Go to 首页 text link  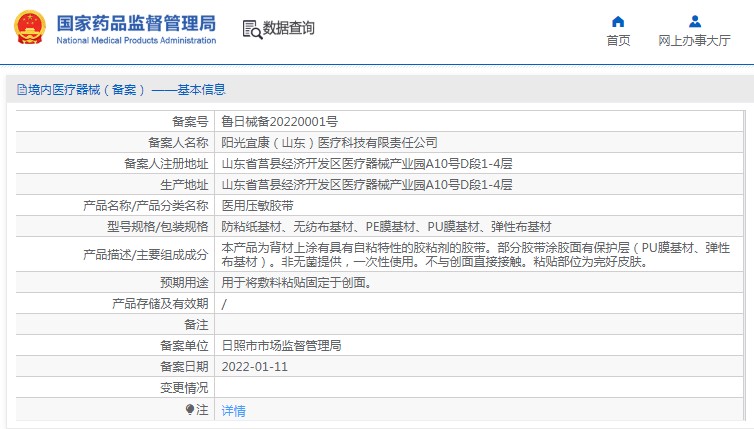click(x=618, y=40)
